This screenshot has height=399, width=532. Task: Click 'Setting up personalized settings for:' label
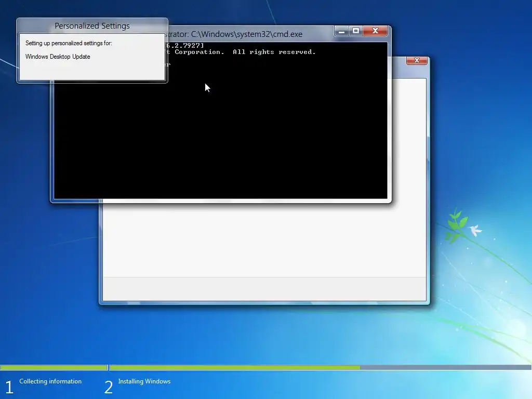coord(69,43)
